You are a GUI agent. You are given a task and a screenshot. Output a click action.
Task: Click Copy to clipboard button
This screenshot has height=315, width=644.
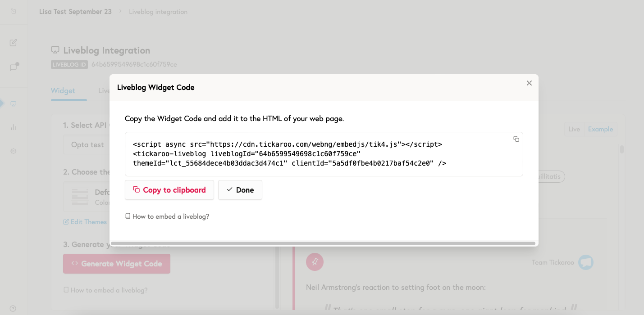pyautogui.click(x=169, y=190)
